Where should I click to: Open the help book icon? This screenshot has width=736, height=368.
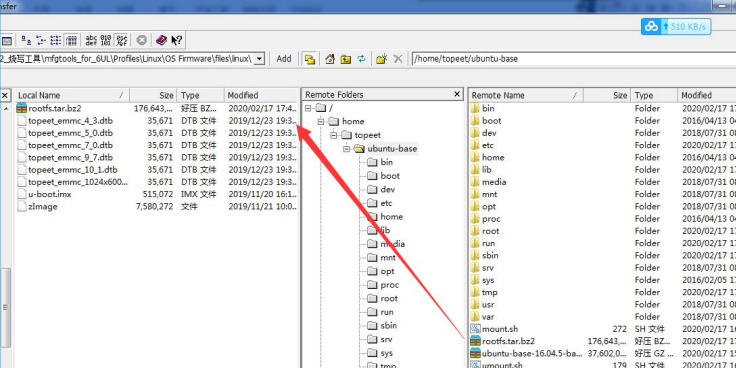pos(161,40)
